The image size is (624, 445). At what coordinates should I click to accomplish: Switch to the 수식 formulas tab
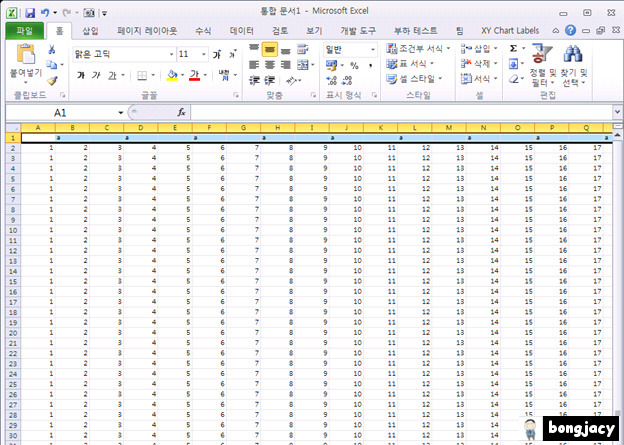[x=203, y=31]
